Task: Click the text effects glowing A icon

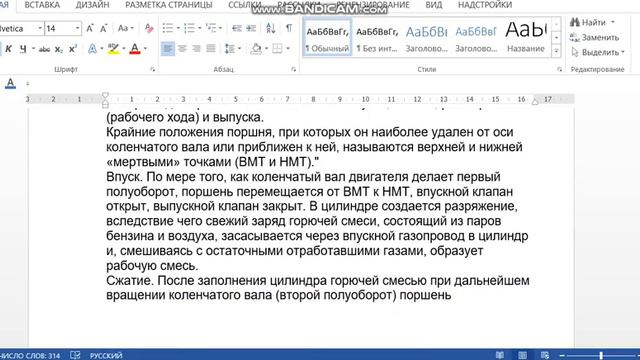Action: (x=92, y=49)
